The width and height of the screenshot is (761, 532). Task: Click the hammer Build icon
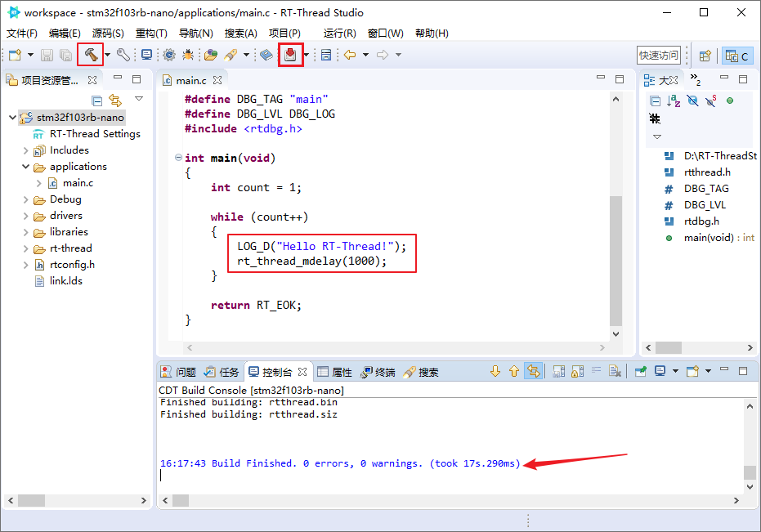coord(91,55)
